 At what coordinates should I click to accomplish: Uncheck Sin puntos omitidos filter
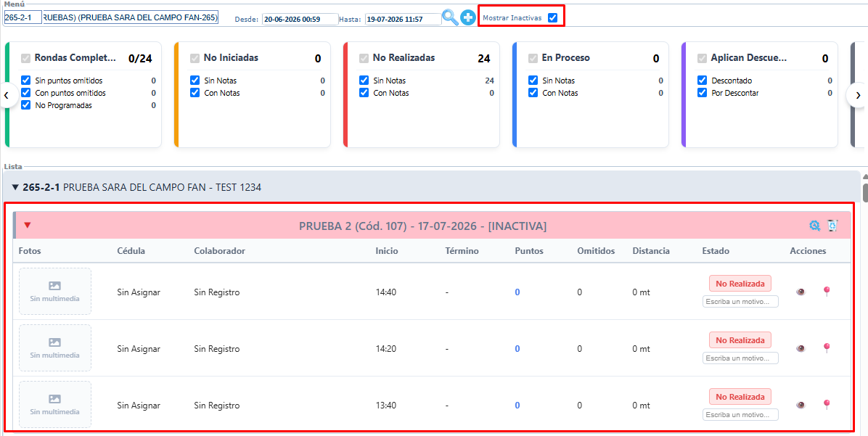coord(25,81)
